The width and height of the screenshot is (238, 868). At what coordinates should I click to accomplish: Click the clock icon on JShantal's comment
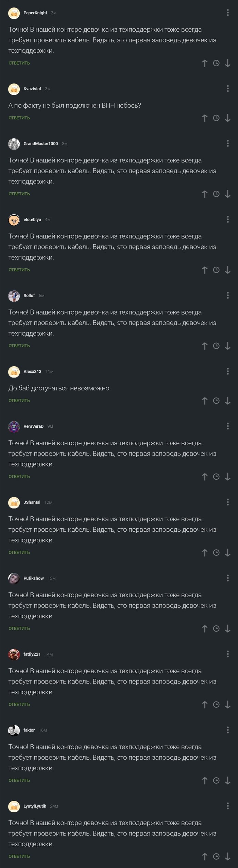click(x=216, y=553)
